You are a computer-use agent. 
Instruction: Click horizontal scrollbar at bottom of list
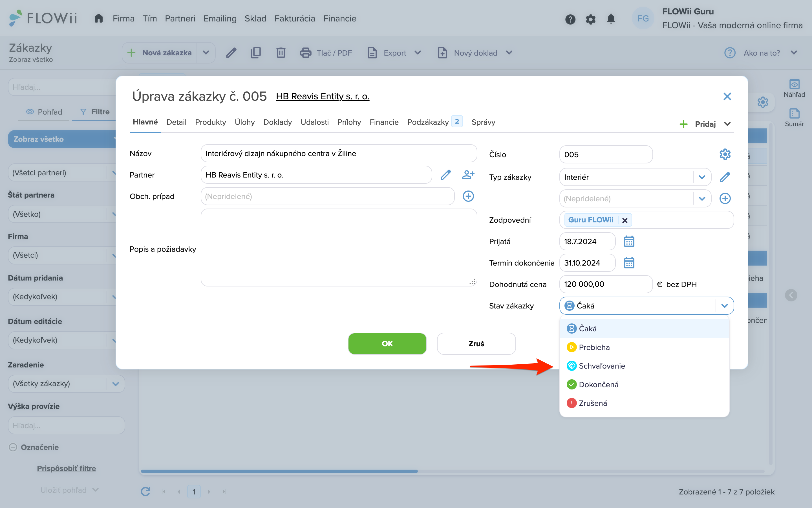279,471
